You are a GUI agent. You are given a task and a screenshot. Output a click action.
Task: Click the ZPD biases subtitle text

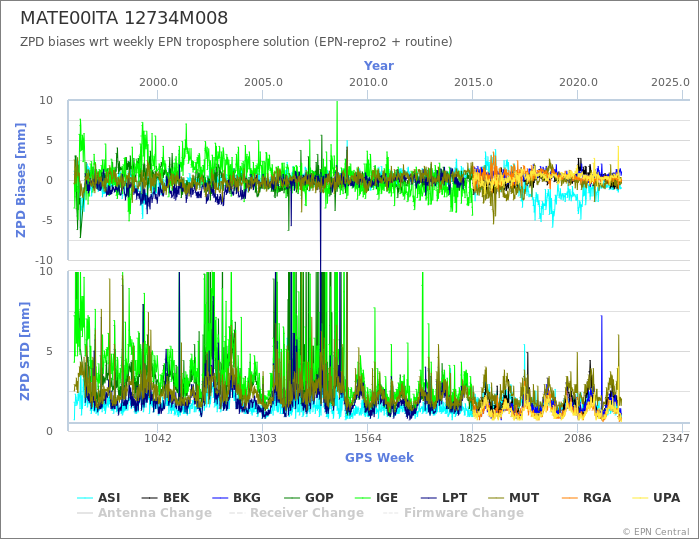[236, 42]
